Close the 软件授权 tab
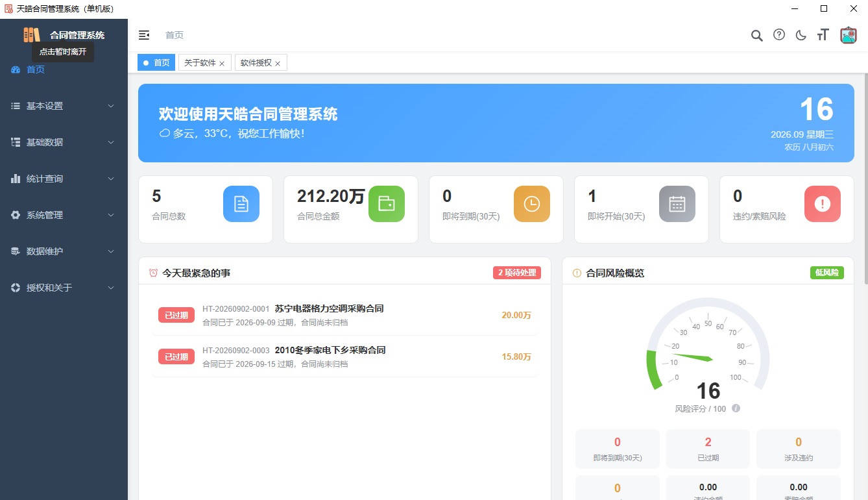This screenshot has width=868, height=500. coord(278,64)
